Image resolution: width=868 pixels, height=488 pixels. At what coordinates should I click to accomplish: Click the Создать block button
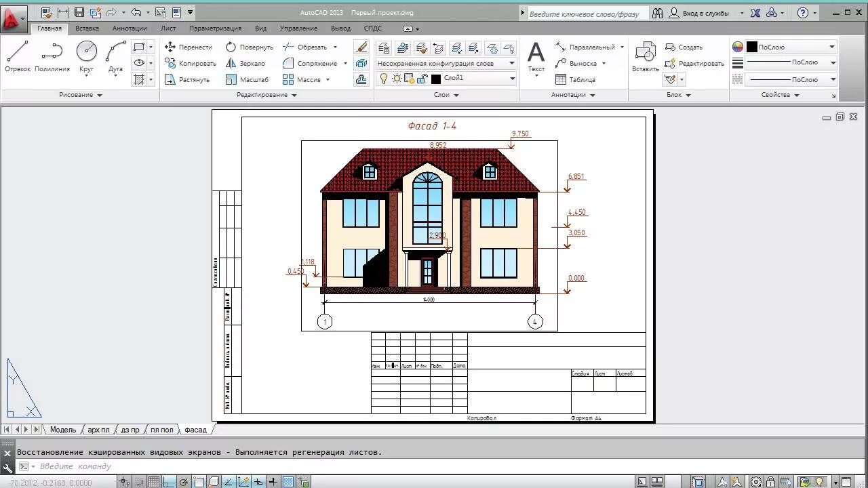point(684,47)
